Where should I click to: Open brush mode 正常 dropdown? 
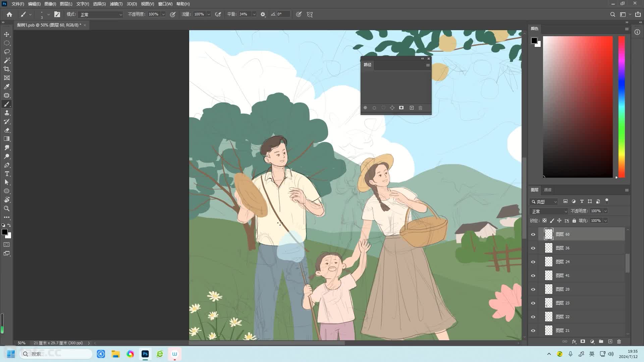101,14
